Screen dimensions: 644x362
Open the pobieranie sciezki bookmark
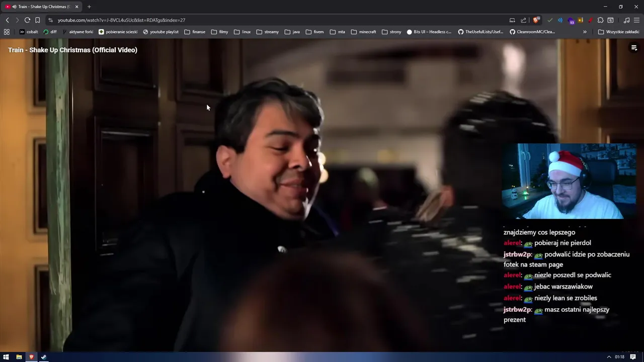pyautogui.click(x=118, y=32)
